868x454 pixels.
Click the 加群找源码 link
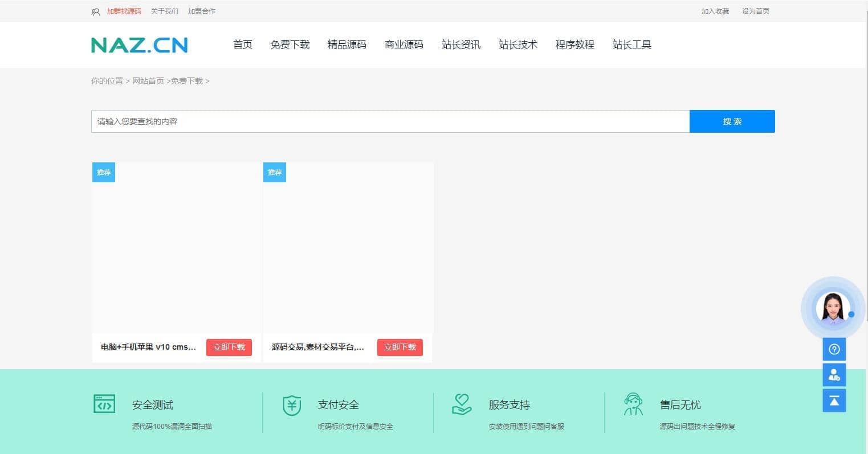pyautogui.click(x=124, y=11)
